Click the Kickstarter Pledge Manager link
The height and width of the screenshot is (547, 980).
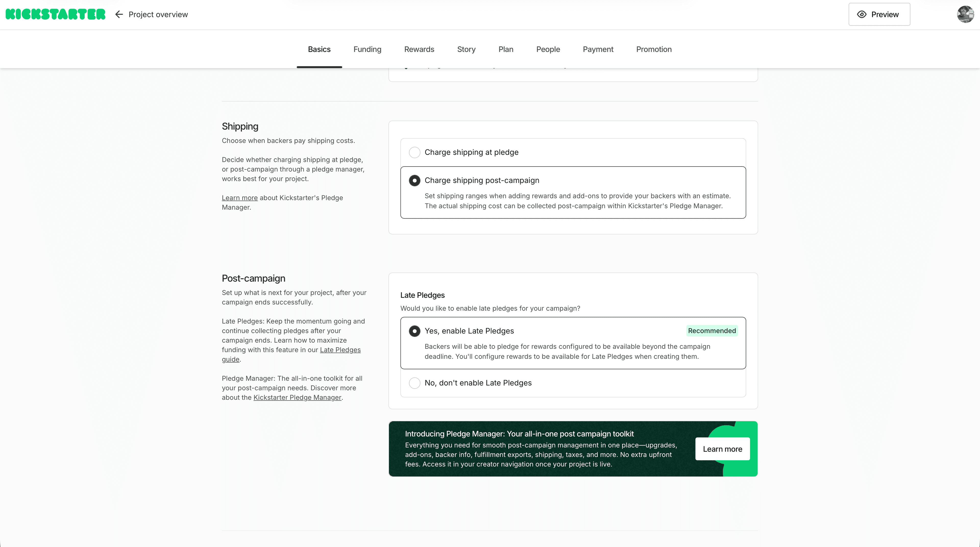(x=298, y=397)
